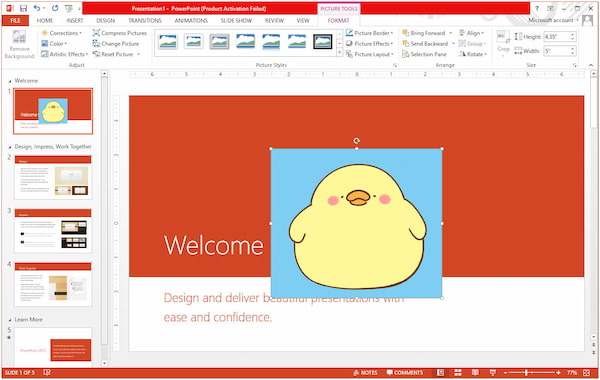Start Slide Show from status bar
The image size is (600, 380).
coord(493,373)
